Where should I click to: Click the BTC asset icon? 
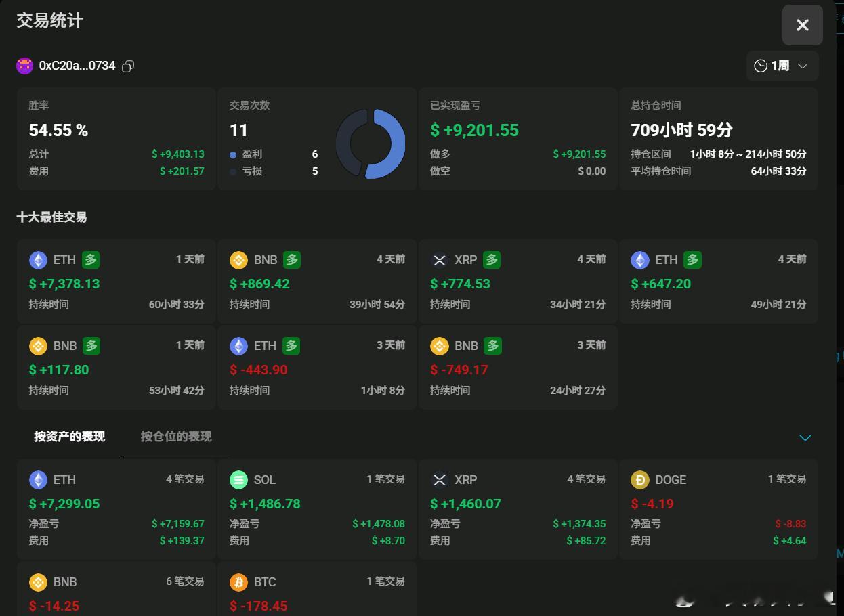[238, 582]
